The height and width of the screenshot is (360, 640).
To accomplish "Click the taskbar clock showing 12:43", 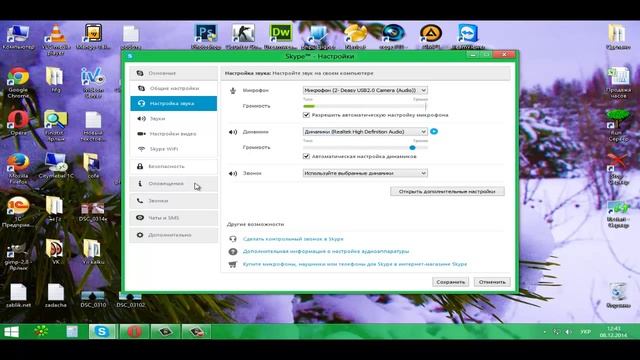I will pyautogui.click(x=613, y=331).
